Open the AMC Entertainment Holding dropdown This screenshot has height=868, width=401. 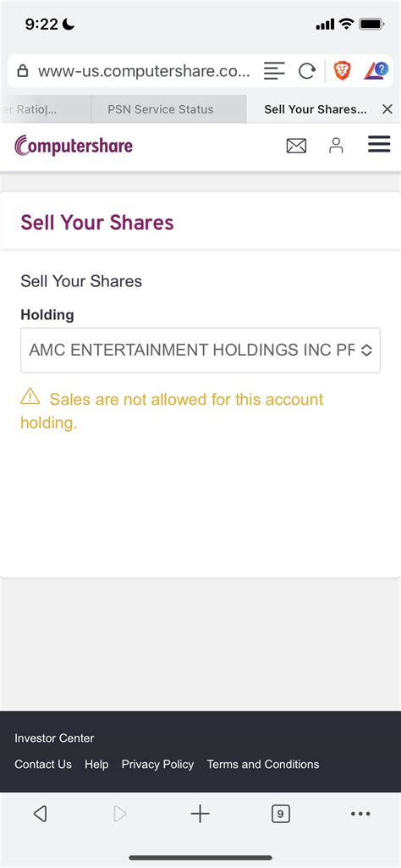pyautogui.click(x=200, y=350)
